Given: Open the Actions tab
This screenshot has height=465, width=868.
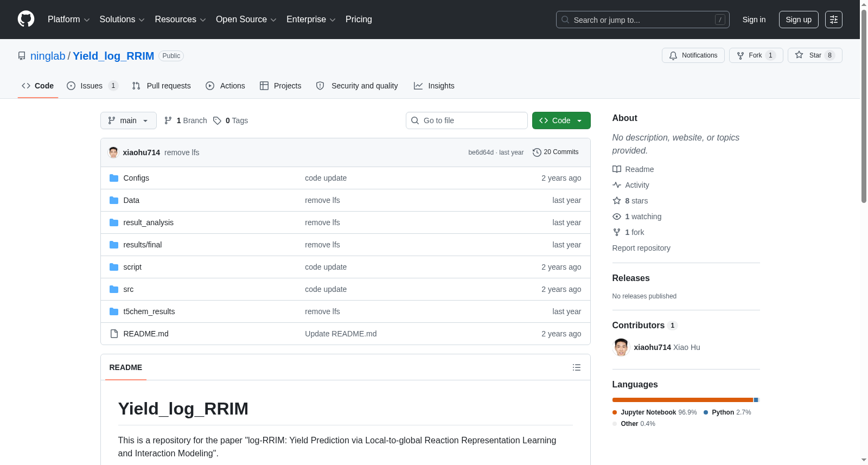Looking at the screenshot, I should click(226, 86).
